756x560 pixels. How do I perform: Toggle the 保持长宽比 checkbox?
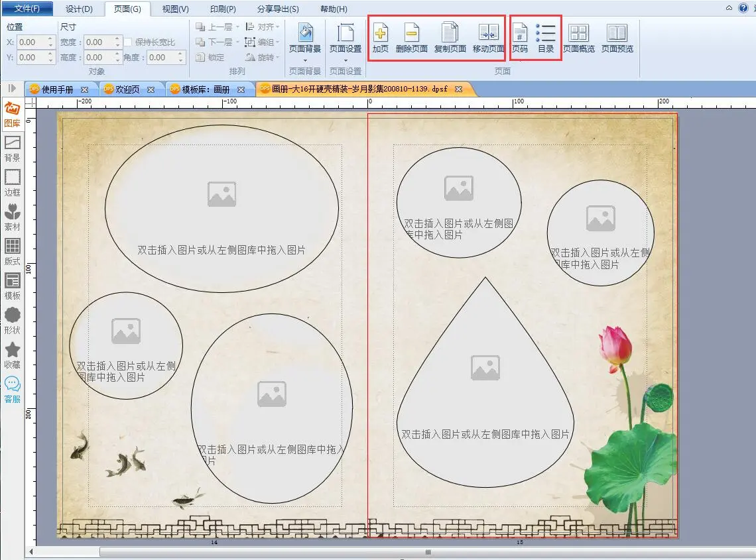pos(129,42)
